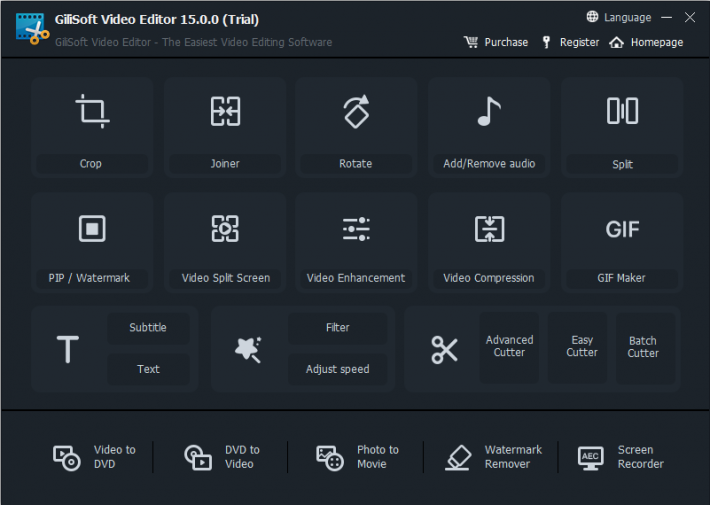Minimize the GiliSoft window
This screenshot has height=505, width=710.
coord(667,17)
